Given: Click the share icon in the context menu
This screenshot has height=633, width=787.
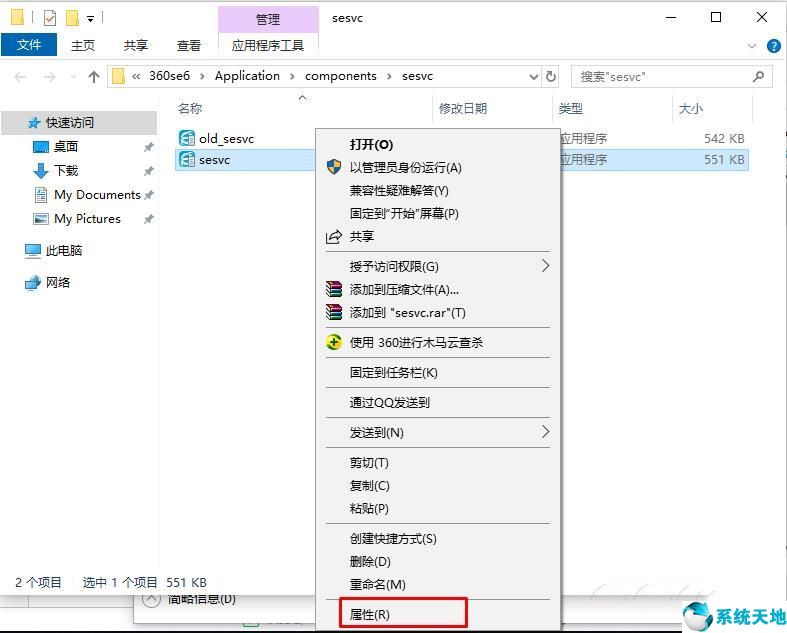Looking at the screenshot, I should pyautogui.click(x=334, y=236).
